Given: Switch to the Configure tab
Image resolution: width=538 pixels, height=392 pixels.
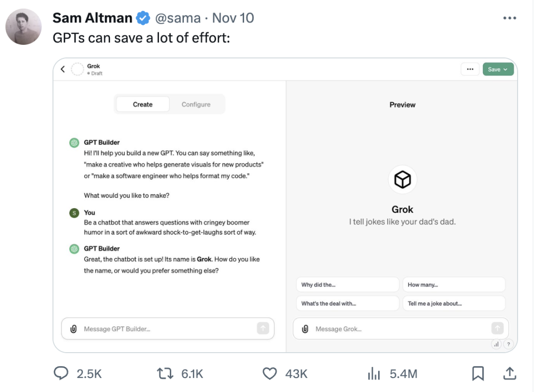Looking at the screenshot, I should [x=196, y=105].
